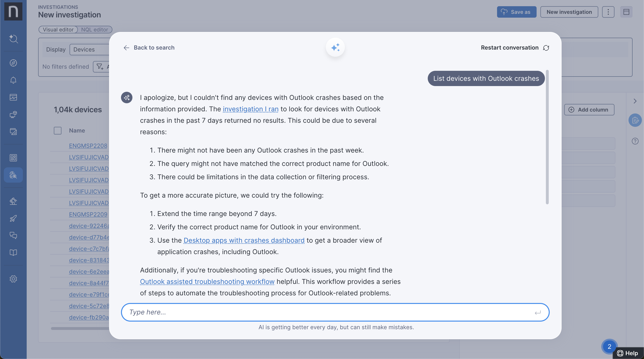Click the dashboards grid icon in sidebar

click(x=13, y=158)
